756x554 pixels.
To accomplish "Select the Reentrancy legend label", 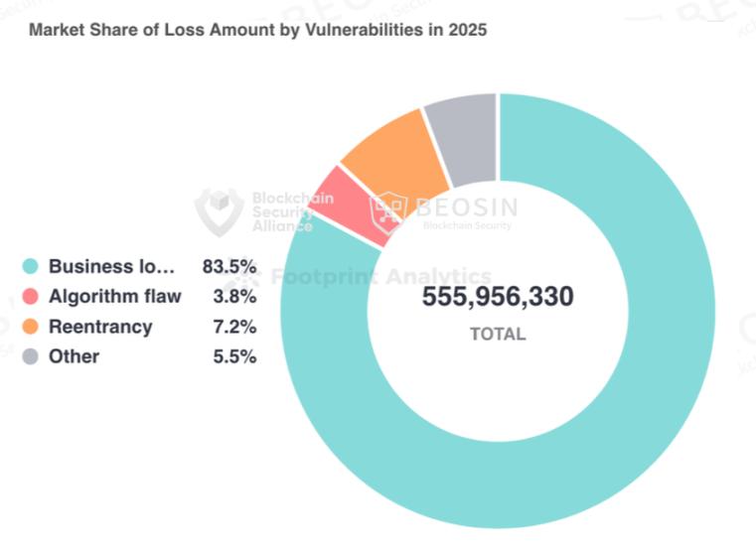I will click(100, 327).
